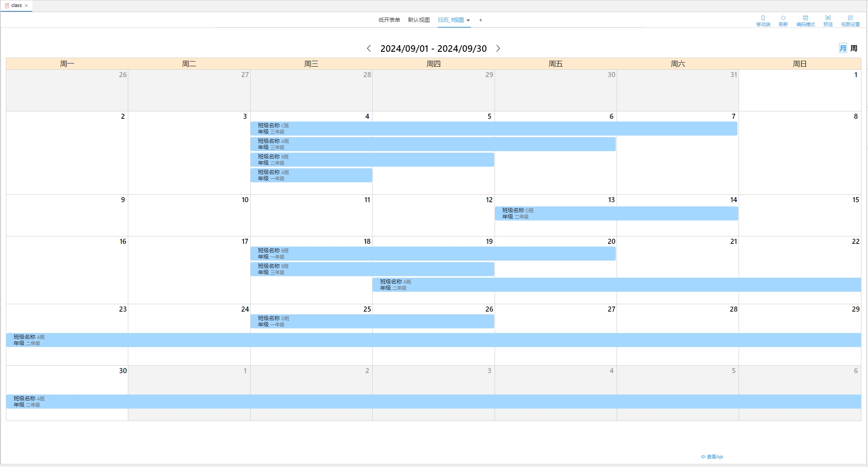Open the 移动端 mobile preview icon
868x467 pixels.
tap(763, 20)
